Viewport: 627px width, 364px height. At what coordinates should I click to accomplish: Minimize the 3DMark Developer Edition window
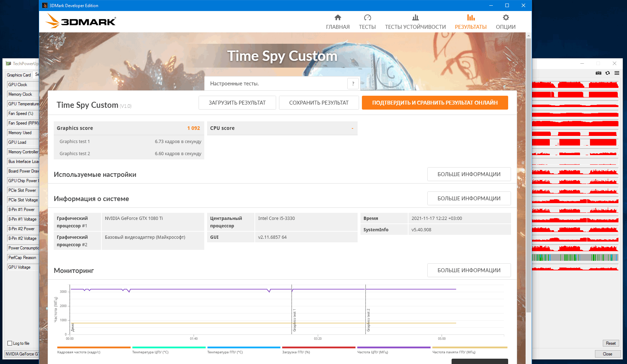tap(491, 5)
